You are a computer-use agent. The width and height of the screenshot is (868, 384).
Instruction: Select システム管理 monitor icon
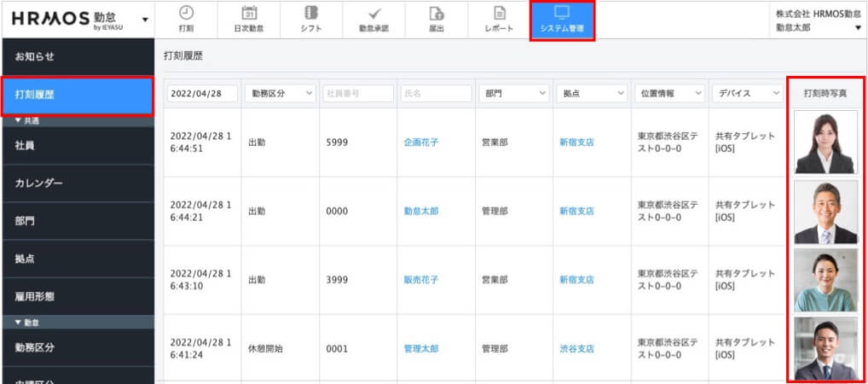point(561,13)
